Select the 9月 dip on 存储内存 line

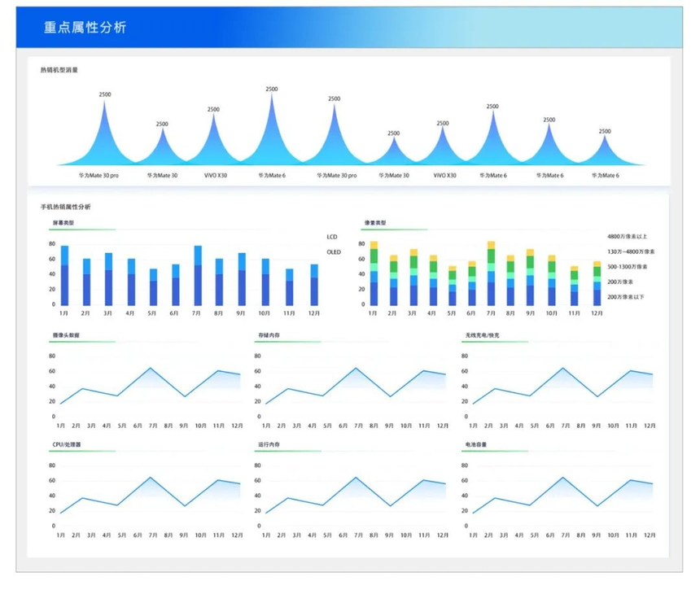pos(391,397)
